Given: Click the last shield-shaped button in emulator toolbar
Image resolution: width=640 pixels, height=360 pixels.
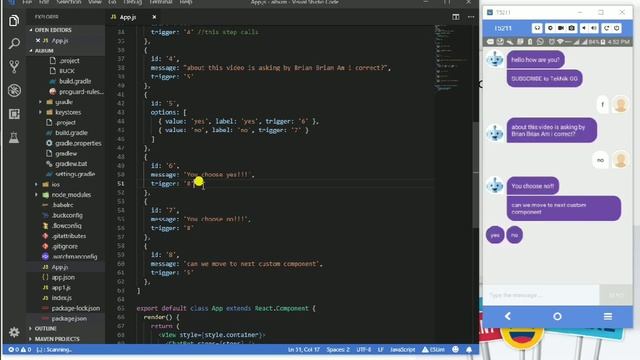Looking at the screenshot, I should [617, 28].
